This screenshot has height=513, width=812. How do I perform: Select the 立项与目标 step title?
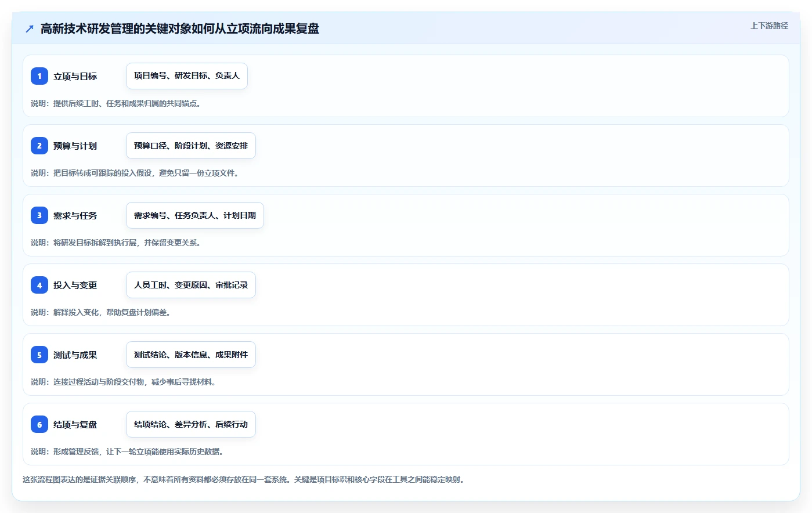tap(75, 76)
